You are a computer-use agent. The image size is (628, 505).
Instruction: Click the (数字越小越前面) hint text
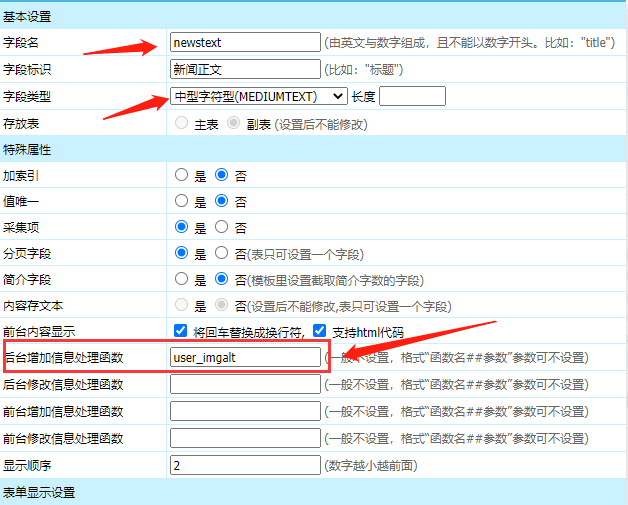click(371, 465)
